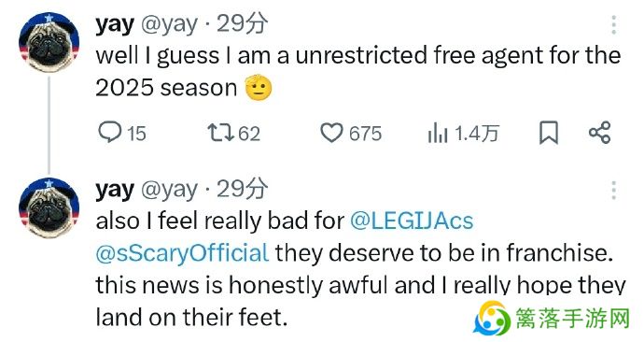Open the view analytics bar-chart icon
The height and width of the screenshot is (342, 644).
click(438, 134)
